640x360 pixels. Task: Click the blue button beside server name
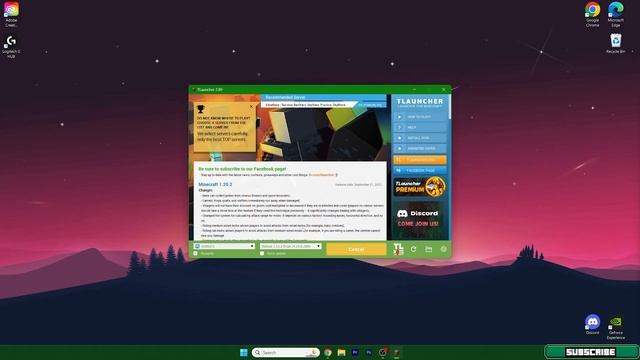[370, 105]
